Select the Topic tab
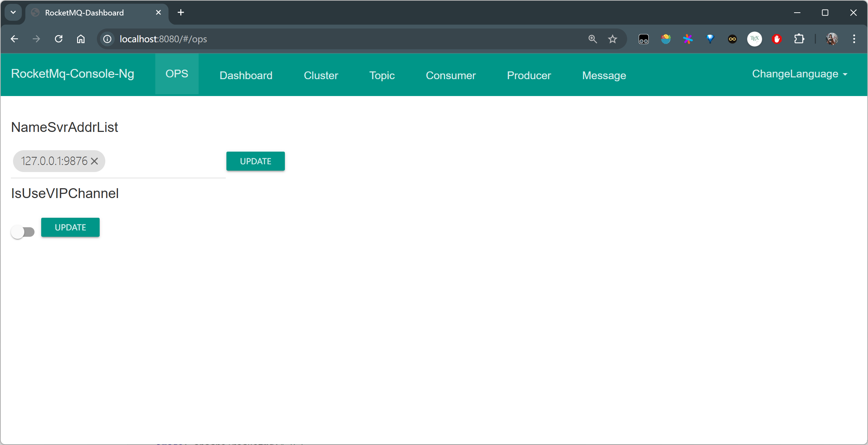Screen dimensions: 868x445 click(x=382, y=75)
